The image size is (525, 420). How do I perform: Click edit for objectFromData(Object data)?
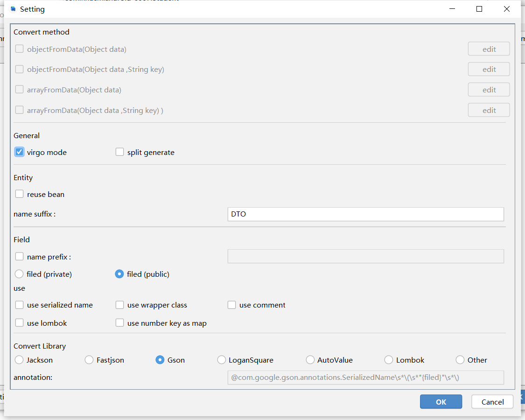[489, 49]
